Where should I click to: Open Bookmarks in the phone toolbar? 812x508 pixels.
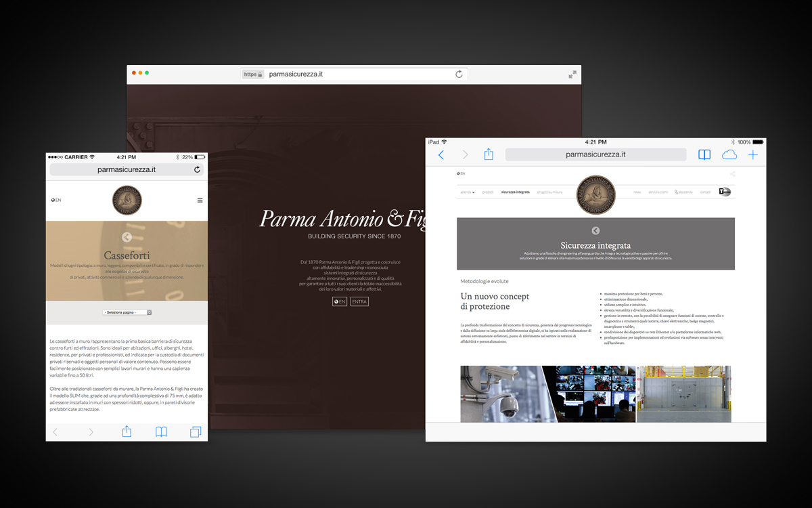(161, 432)
